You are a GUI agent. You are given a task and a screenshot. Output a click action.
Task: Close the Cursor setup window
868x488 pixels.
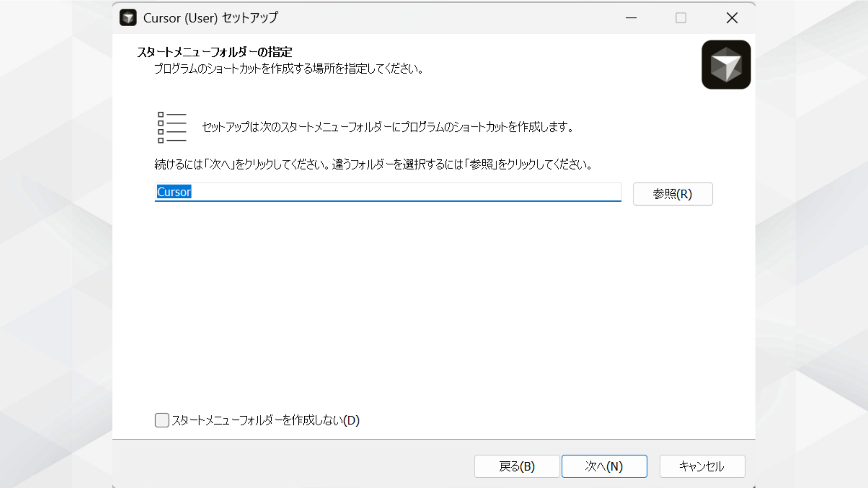[x=732, y=18]
